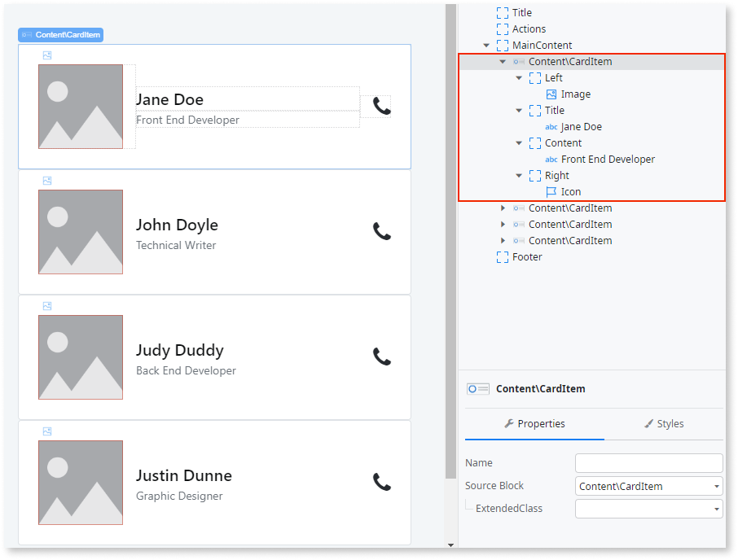Collapse the Left node in the tree
This screenshot has width=738, height=560.
coord(519,77)
